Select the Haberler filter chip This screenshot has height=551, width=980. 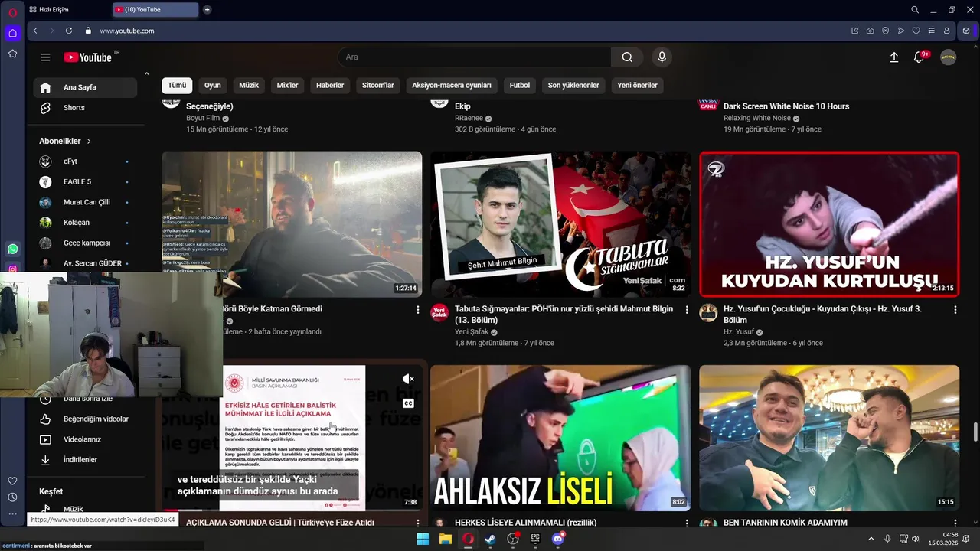point(330,86)
